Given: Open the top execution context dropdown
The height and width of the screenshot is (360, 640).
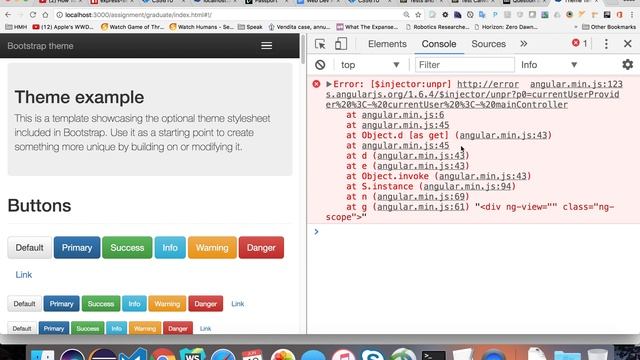Looking at the screenshot, I should click(x=370, y=64).
